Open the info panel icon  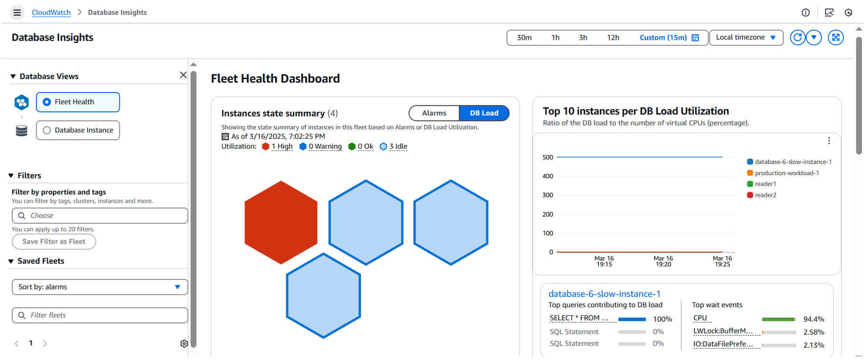(806, 13)
